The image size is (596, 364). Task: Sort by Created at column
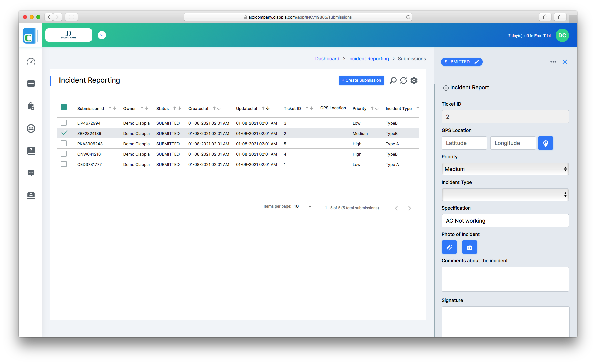click(x=217, y=108)
